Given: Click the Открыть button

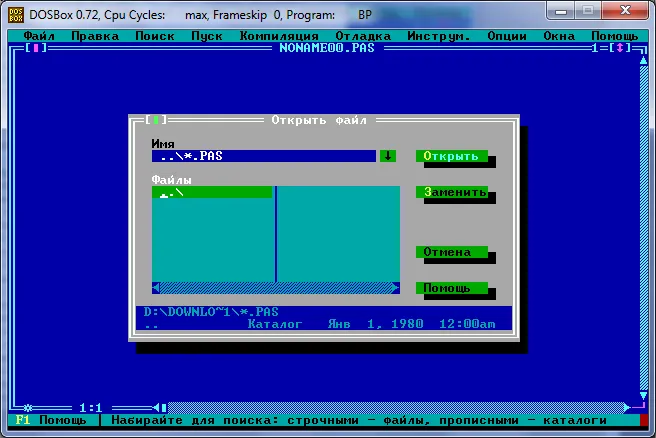Looking at the screenshot, I should (x=452, y=156).
